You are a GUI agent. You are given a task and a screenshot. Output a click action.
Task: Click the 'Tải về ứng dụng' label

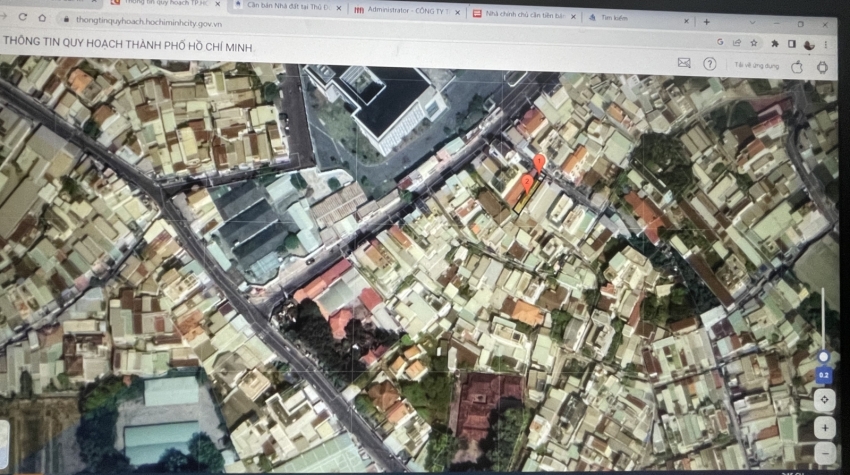tap(757, 66)
